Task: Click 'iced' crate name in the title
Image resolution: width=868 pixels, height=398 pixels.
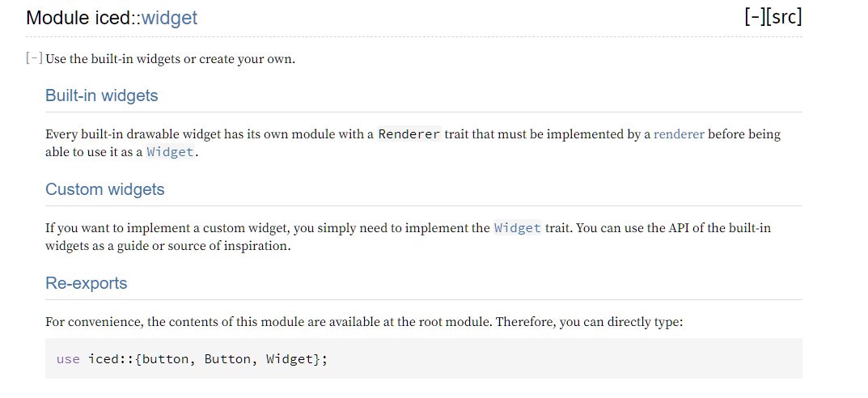Action: point(113,18)
